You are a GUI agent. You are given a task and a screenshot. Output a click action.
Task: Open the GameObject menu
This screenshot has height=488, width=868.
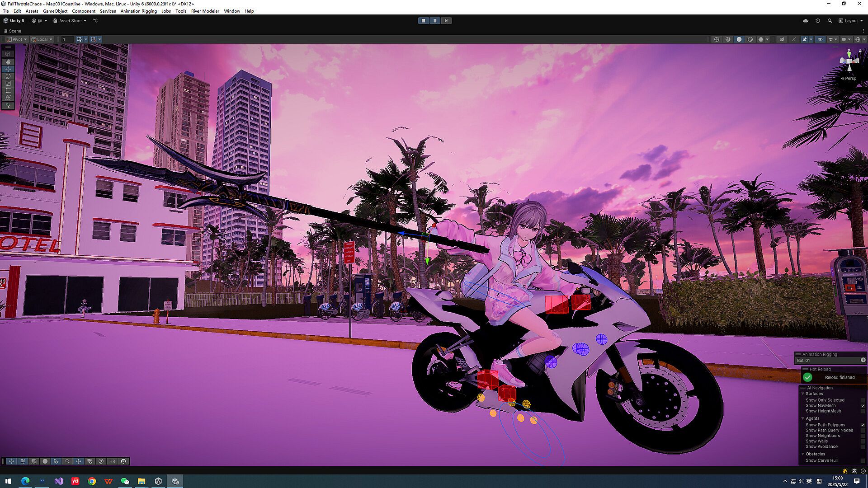[x=55, y=11]
